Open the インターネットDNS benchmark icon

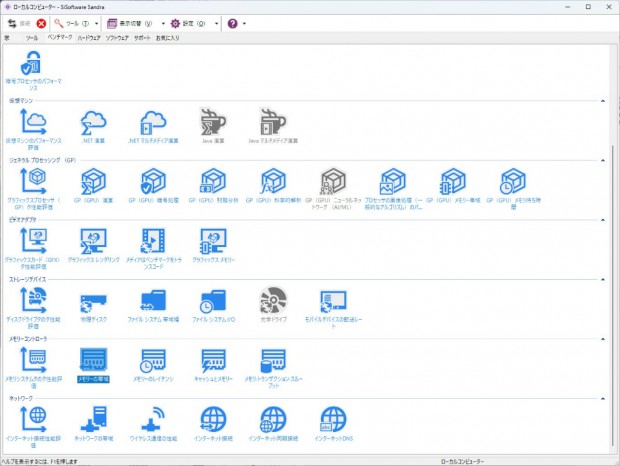[x=331, y=419]
